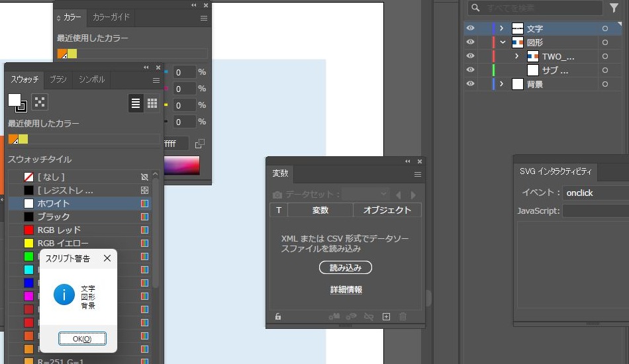Click the target circle of 図形 layer
Image resolution: width=629 pixels, height=364 pixels.
[605, 42]
